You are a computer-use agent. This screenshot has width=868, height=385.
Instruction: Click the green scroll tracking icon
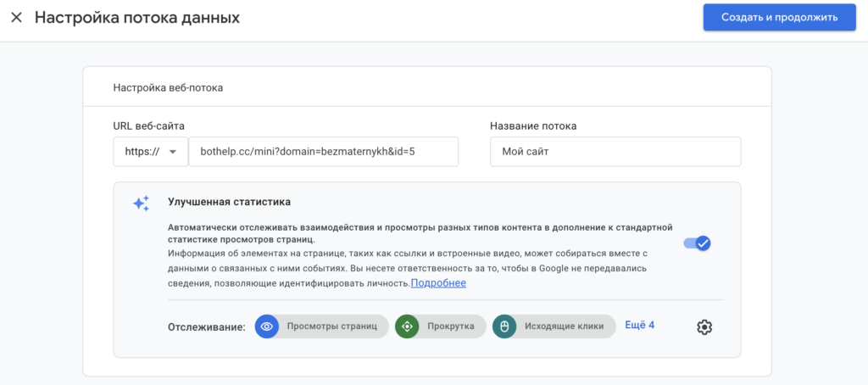click(407, 326)
